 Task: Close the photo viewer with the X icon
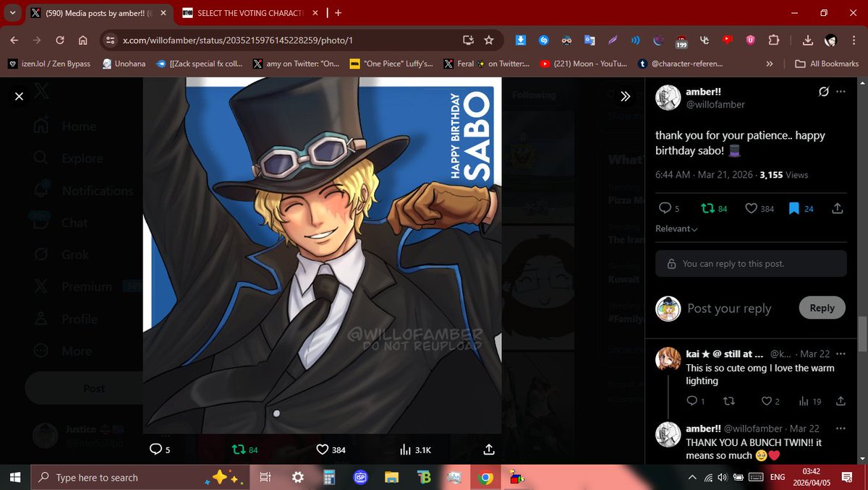pos(20,96)
